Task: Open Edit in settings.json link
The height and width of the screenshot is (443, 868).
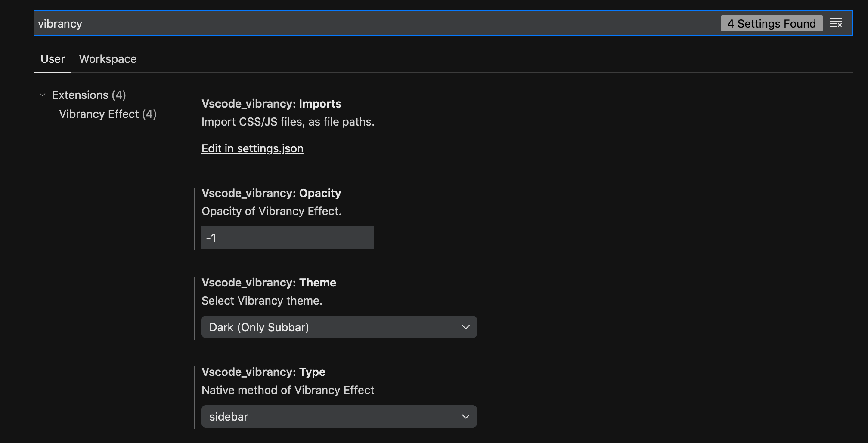Action: [x=252, y=148]
